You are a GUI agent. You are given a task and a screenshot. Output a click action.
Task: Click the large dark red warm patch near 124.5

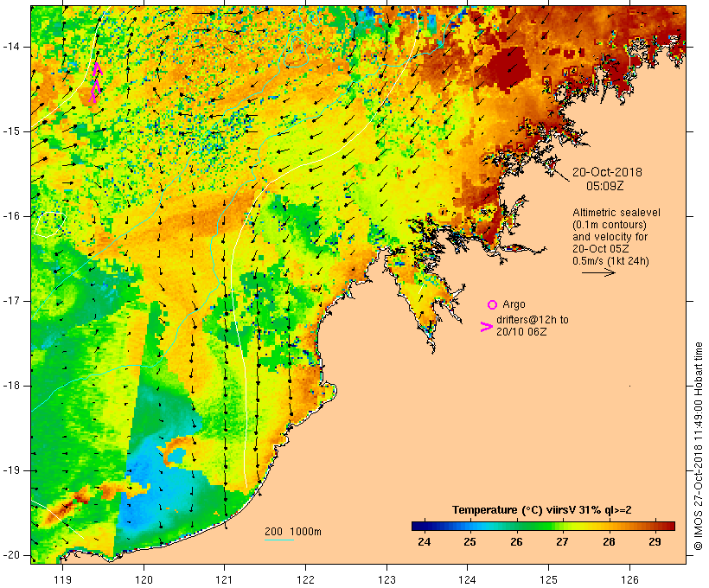pos(509,69)
